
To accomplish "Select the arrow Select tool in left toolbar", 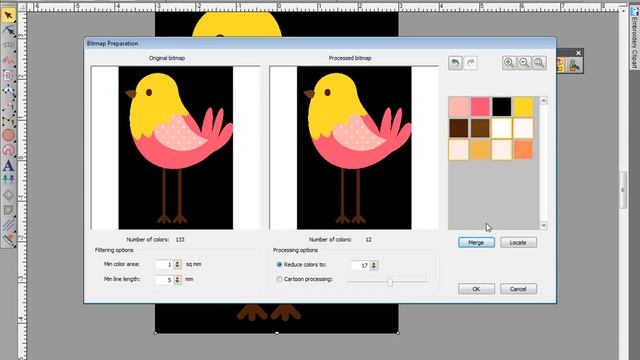I will click(8, 16).
